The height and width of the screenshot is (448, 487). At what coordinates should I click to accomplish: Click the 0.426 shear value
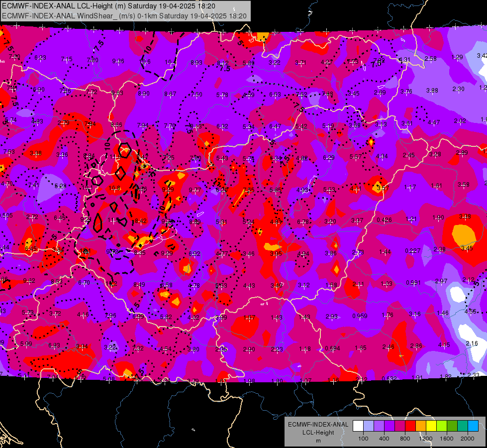click(x=384, y=220)
